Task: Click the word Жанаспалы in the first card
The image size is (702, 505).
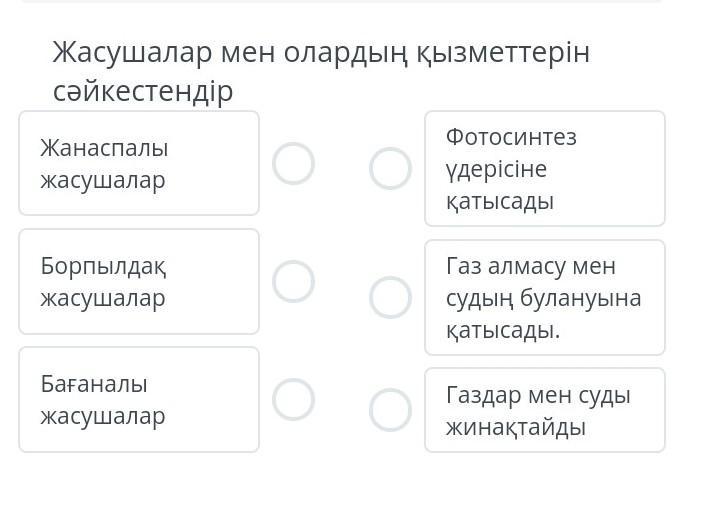Action: coord(104,148)
